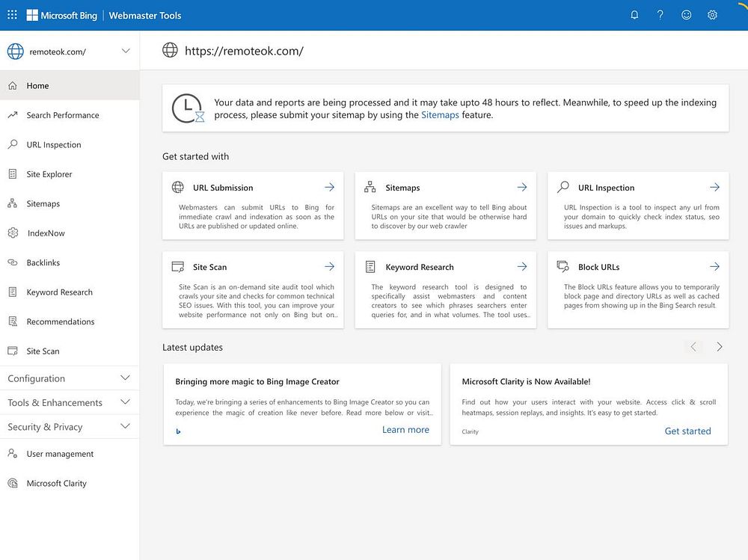Screen dimensions: 748x560
Task: Click the feedback smiley icon
Action: pos(686,15)
